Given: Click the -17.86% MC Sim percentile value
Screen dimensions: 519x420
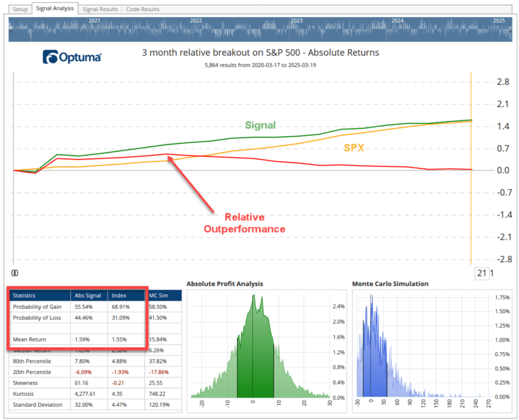Looking at the screenshot, I should (x=159, y=372).
